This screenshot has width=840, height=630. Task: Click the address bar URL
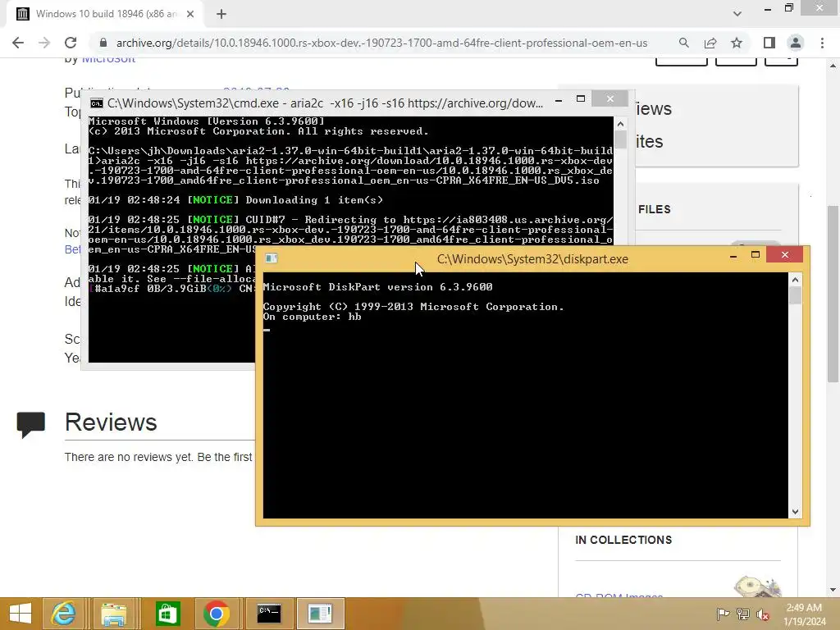coord(381,43)
